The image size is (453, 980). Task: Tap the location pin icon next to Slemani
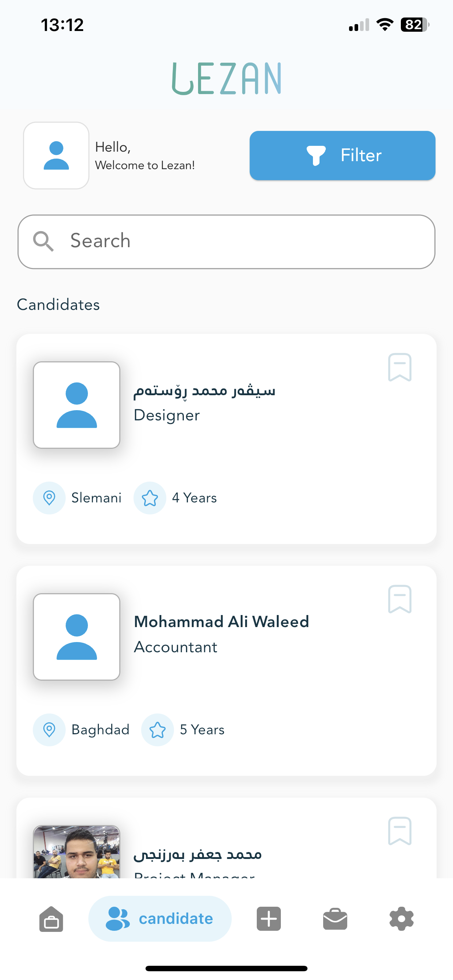tap(49, 497)
